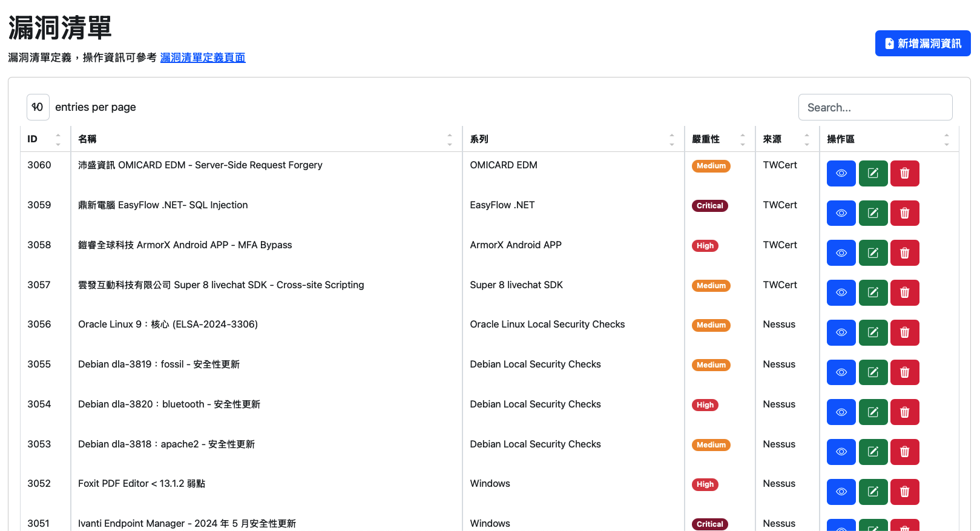The width and height of the screenshot is (980, 531).
Task: Delete the Debian dla-3819 fossil row
Action: (904, 372)
